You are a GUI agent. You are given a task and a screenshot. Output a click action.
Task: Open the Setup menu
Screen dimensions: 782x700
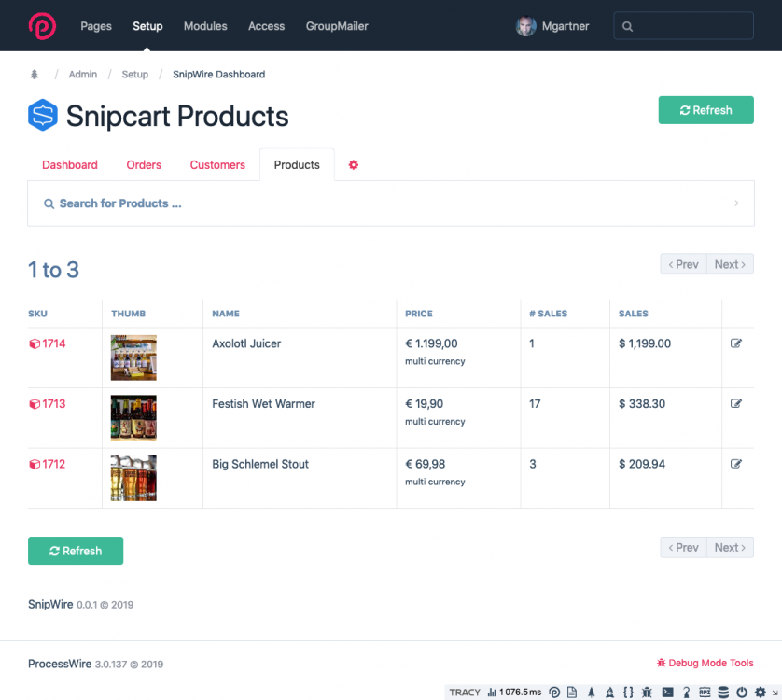(147, 26)
